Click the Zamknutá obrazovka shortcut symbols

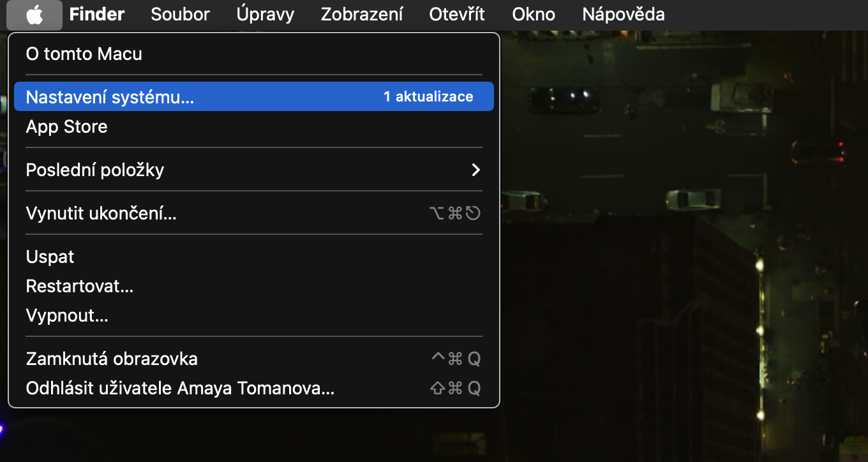click(456, 359)
